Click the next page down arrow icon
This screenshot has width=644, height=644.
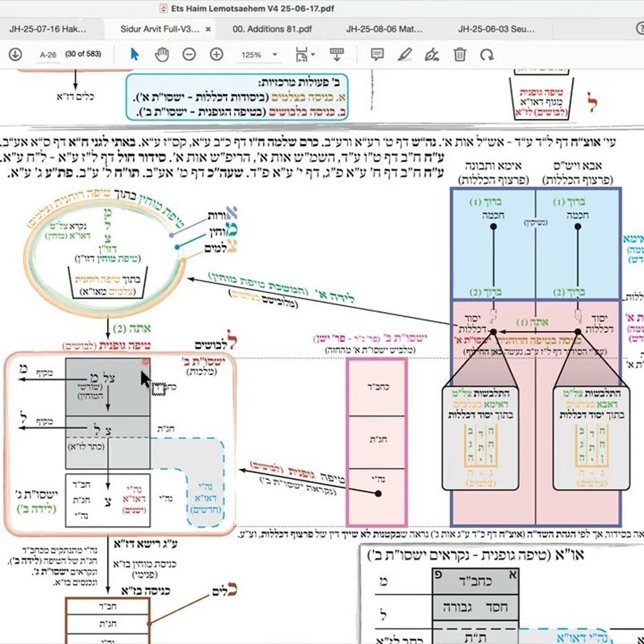pos(15,54)
